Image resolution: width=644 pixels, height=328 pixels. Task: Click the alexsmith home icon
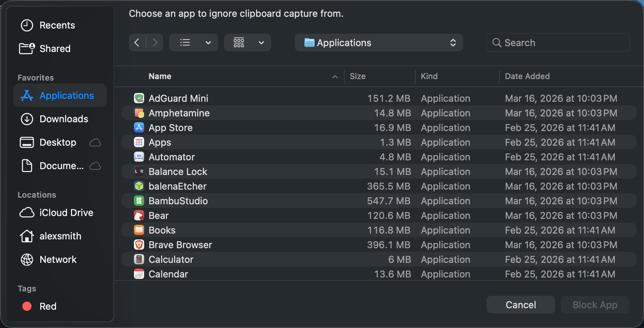27,236
